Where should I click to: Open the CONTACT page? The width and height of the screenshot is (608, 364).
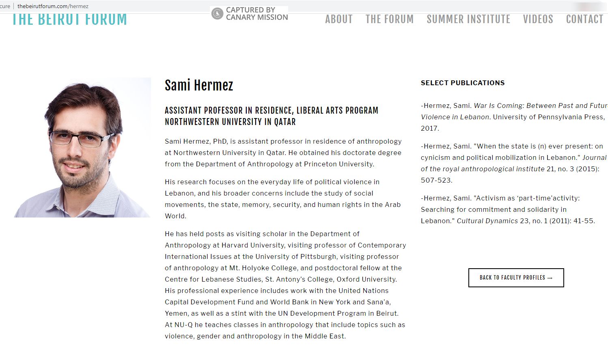[584, 19]
